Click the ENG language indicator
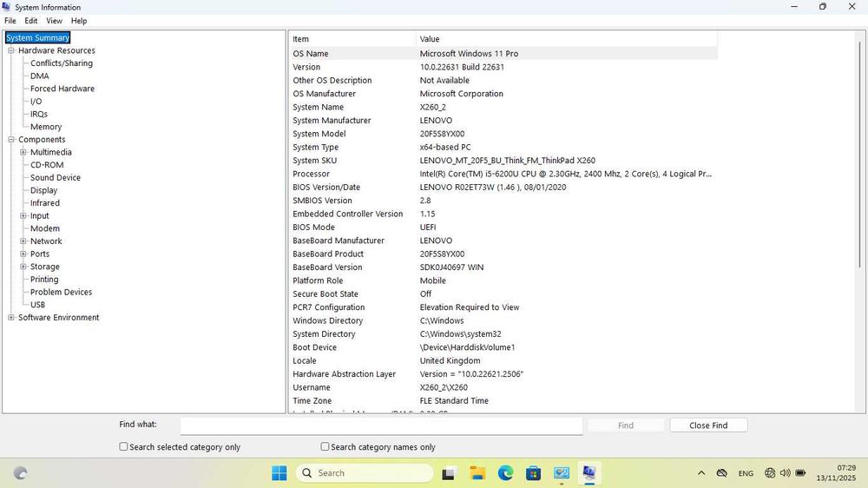 [x=746, y=473]
